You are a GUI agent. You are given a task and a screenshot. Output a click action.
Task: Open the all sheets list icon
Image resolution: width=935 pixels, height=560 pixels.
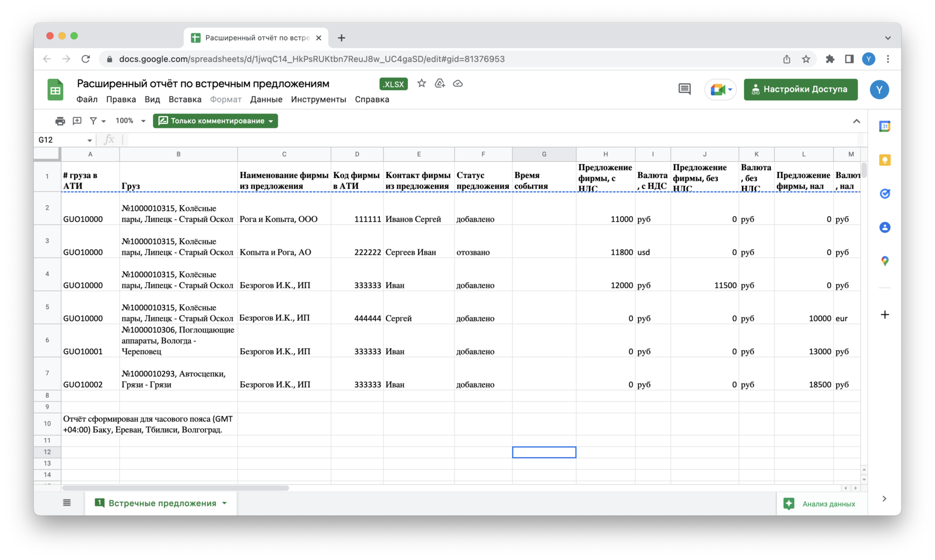(67, 503)
